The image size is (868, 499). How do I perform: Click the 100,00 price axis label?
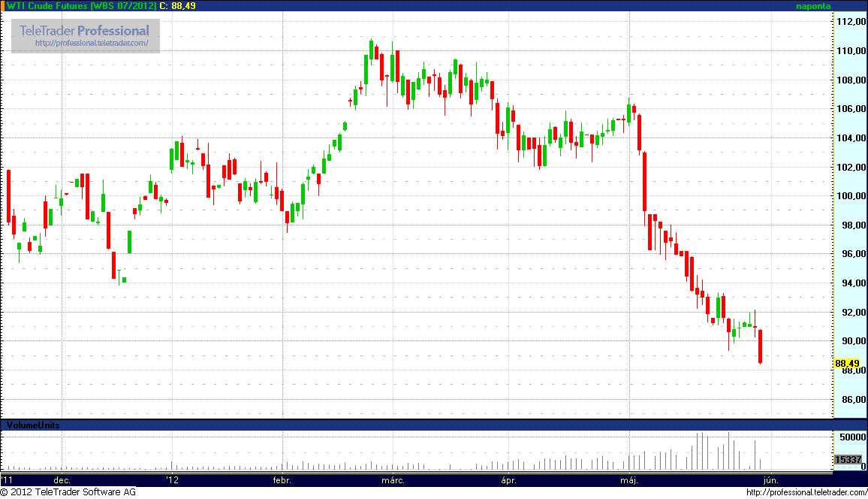coord(851,196)
